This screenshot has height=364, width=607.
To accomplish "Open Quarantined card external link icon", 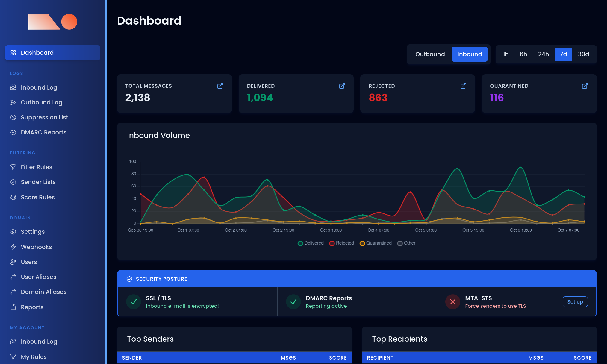I will point(585,86).
